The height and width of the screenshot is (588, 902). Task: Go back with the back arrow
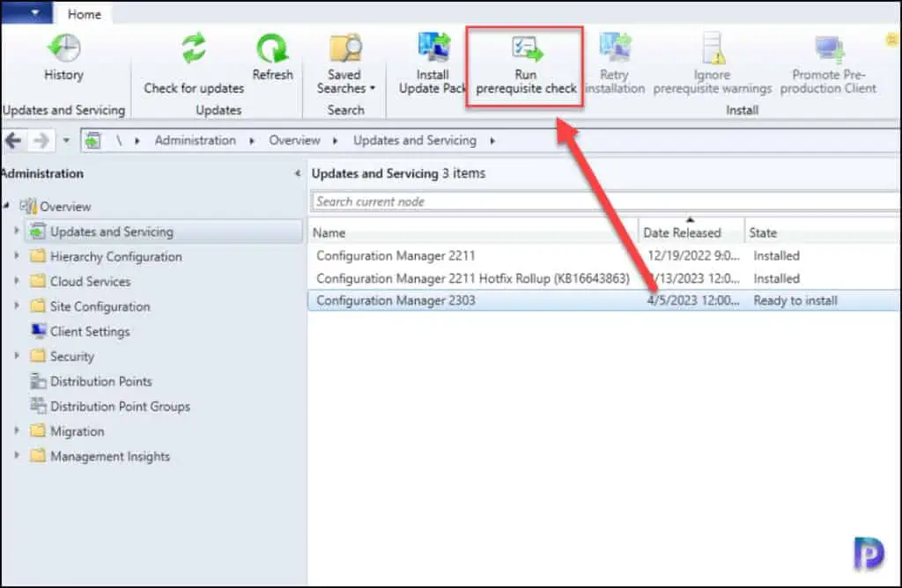(13, 140)
